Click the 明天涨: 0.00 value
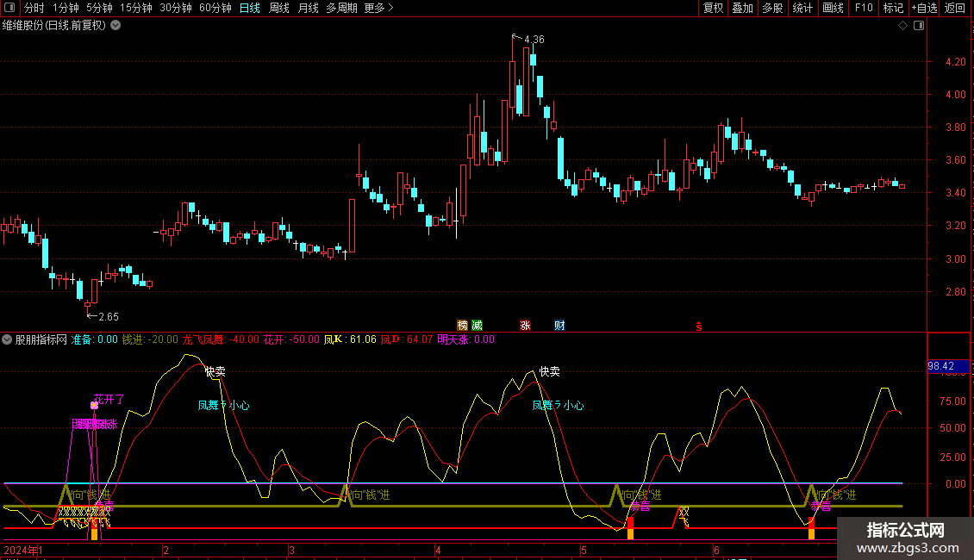This screenshot has width=974, height=560. click(x=465, y=339)
